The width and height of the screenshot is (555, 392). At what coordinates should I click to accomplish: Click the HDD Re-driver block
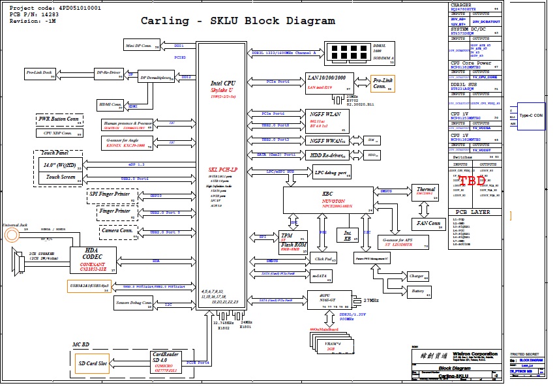pos(327,155)
